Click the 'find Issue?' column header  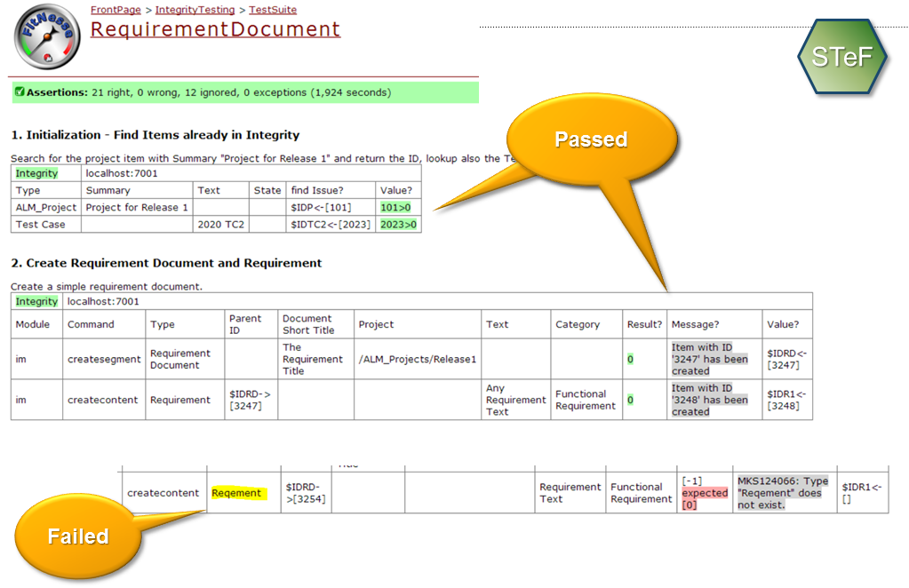pyautogui.click(x=331, y=190)
